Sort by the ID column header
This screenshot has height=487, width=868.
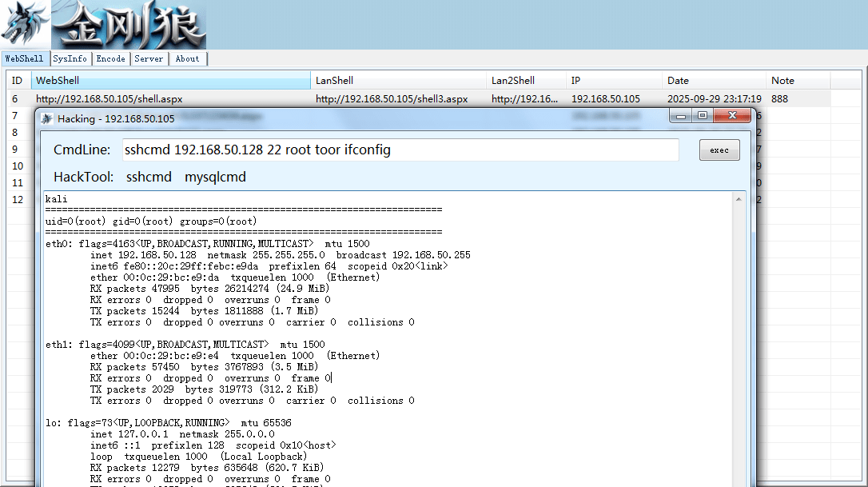coord(19,80)
